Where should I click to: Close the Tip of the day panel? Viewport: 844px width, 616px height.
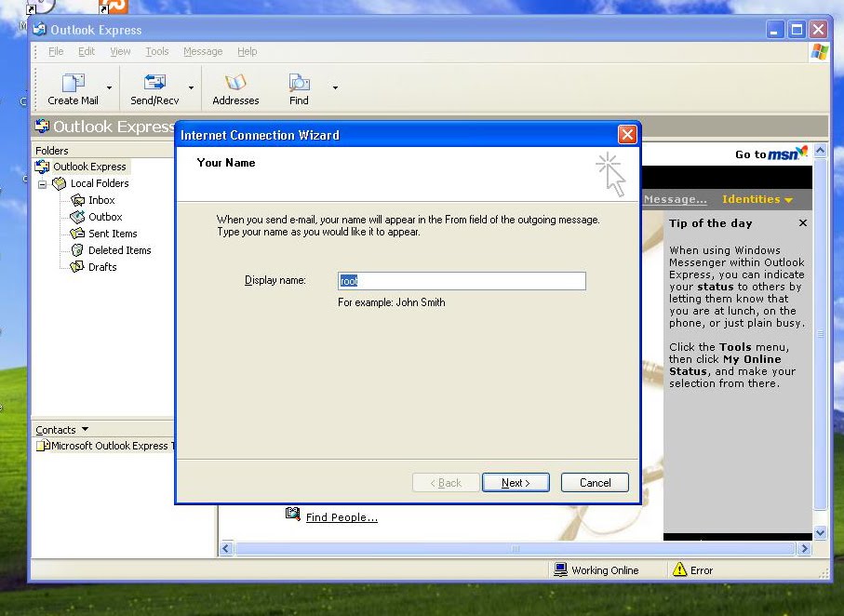802,223
